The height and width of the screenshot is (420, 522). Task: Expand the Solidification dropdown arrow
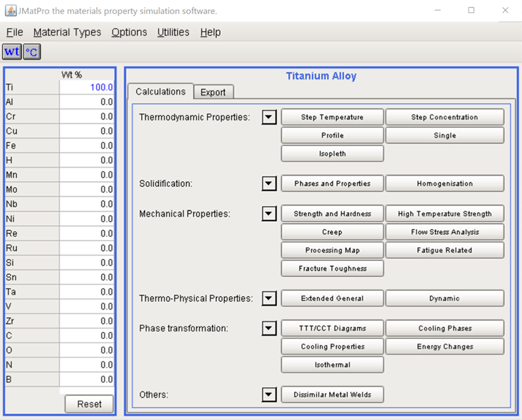(x=269, y=183)
